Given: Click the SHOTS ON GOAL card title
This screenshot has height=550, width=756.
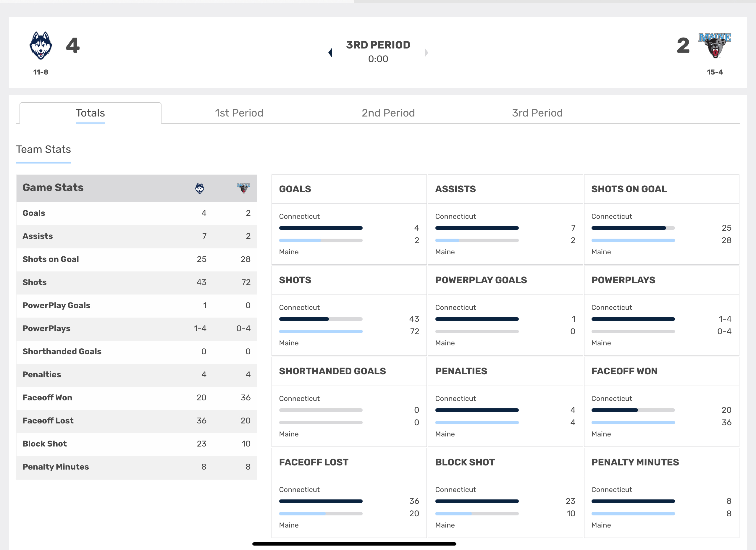Looking at the screenshot, I should 629,189.
